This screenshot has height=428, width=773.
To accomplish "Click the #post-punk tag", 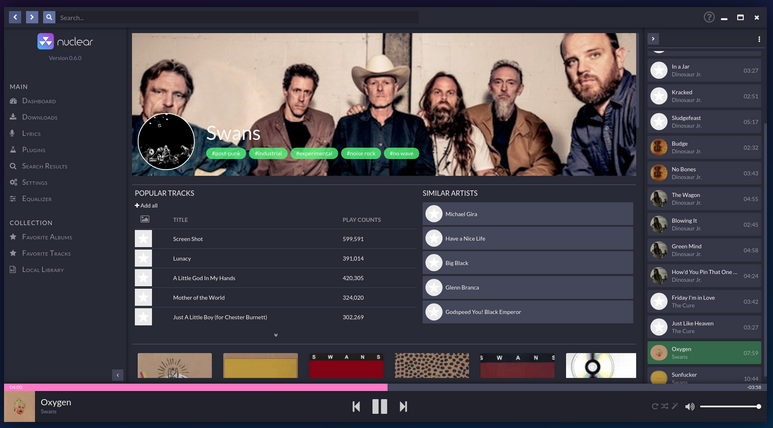I will pos(226,153).
